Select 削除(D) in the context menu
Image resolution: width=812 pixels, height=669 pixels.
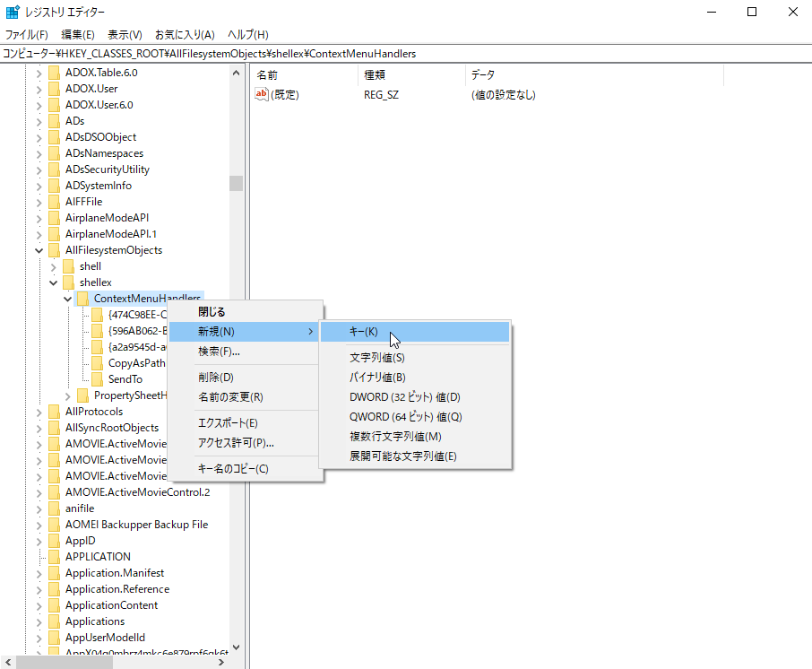click(x=245, y=378)
